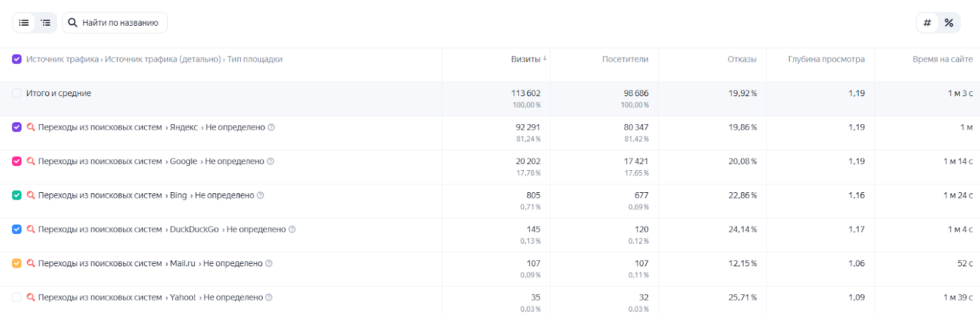Viewport: 980px width, 314px height.
Task: Click the Найти по названию search field
Action: pyautogui.click(x=120, y=23)
